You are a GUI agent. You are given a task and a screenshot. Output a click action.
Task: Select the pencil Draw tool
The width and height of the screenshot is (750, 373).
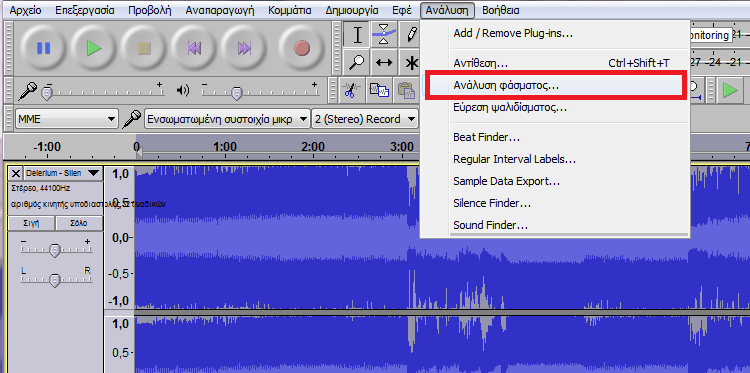(410, 34)
